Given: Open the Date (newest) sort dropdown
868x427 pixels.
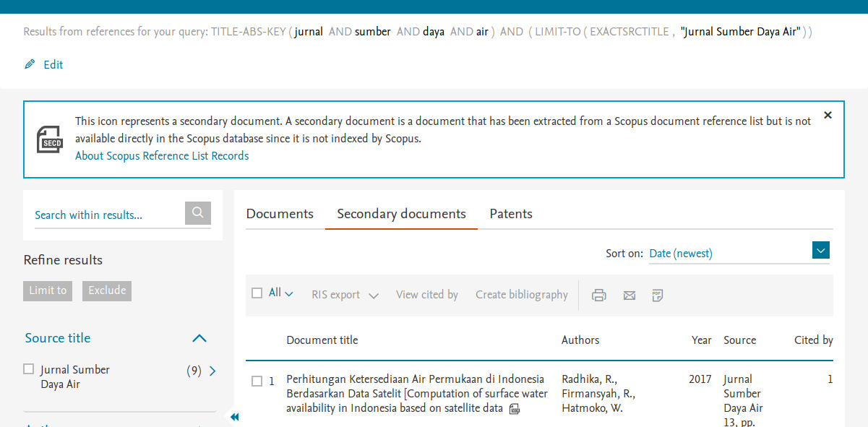Looking at the screenshot, I should click(820, 249).
